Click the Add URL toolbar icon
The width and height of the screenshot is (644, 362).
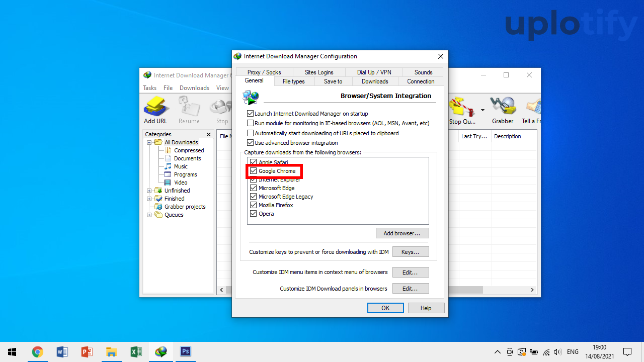coord(155,111)
